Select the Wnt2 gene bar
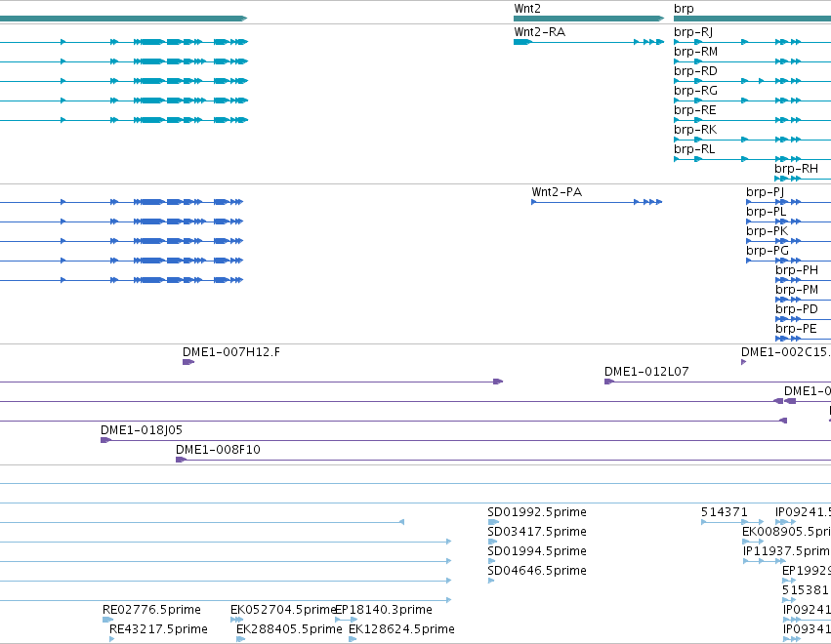831x644 pixels. coord(589,19)
